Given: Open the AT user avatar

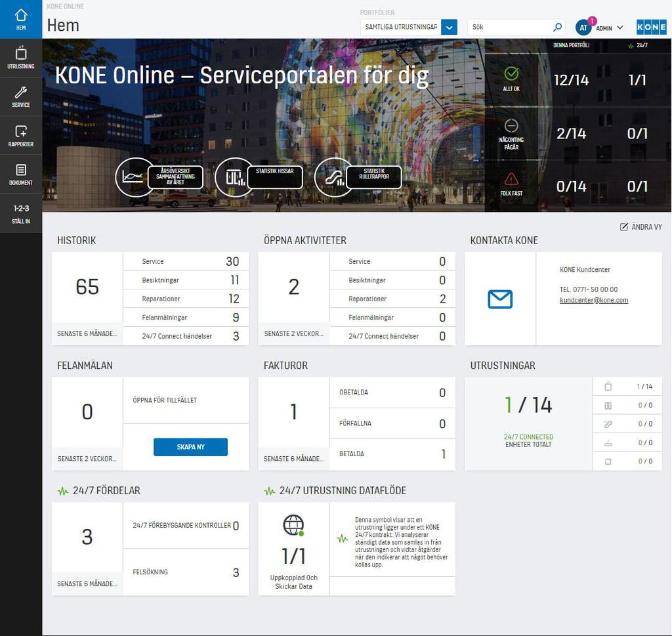Looking at the screenshot, I should 583,28.
